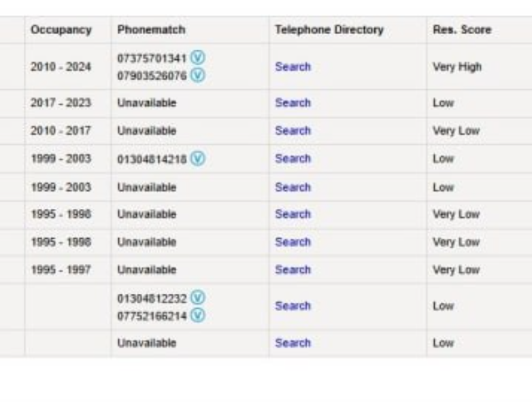Click phone number 07752166214
Screen dimensions: 532x402
pyautogui.click(x=152, y=316)
